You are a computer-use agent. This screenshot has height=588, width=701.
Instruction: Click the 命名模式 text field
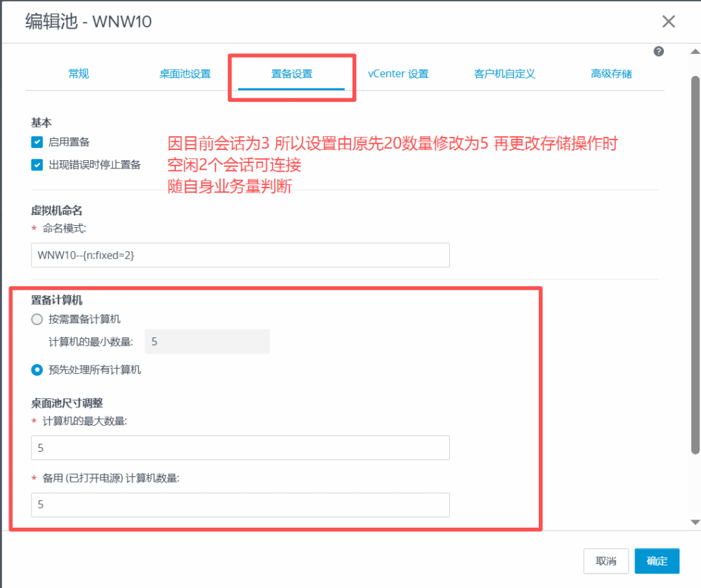pyautogui.click(x=240, y=255)
